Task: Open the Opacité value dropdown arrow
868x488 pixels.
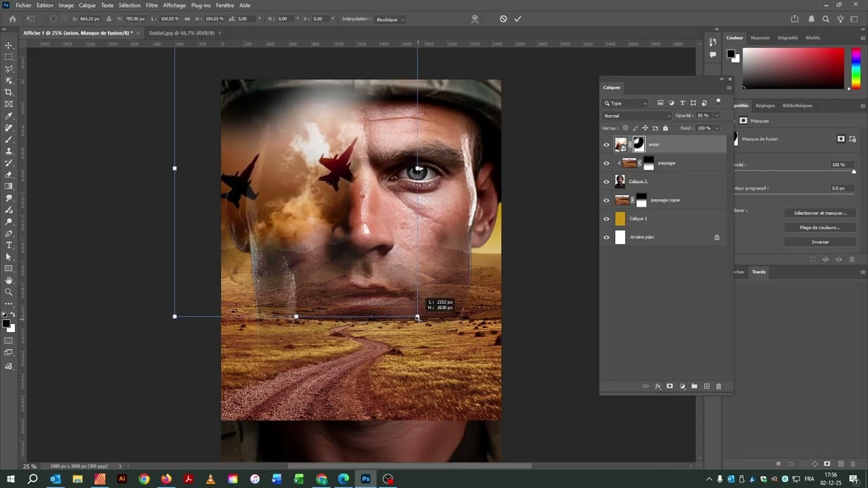Action: pyautogui.click(x=716, y=116)
